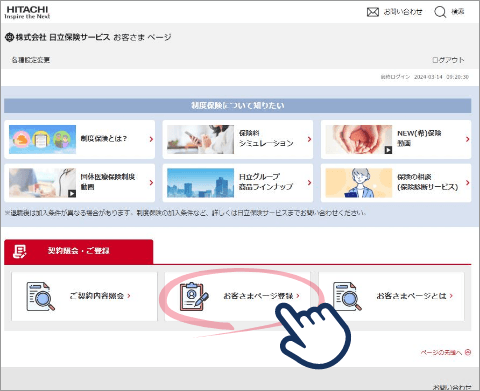Viewport: 480px width, 391px height.
Task: Click the small chevron next to お客さまページとは
Action: pos(451,296)
